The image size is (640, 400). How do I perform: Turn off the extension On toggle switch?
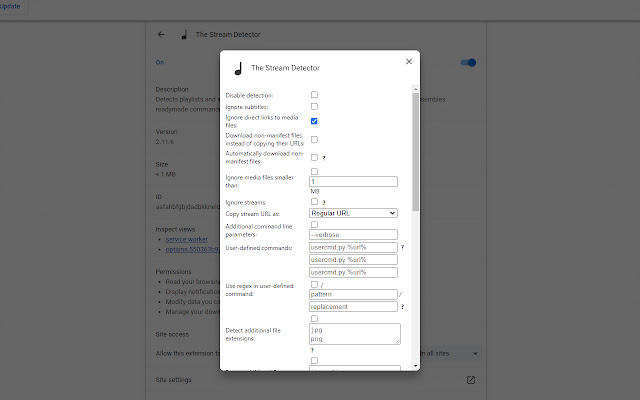(468, 62)
